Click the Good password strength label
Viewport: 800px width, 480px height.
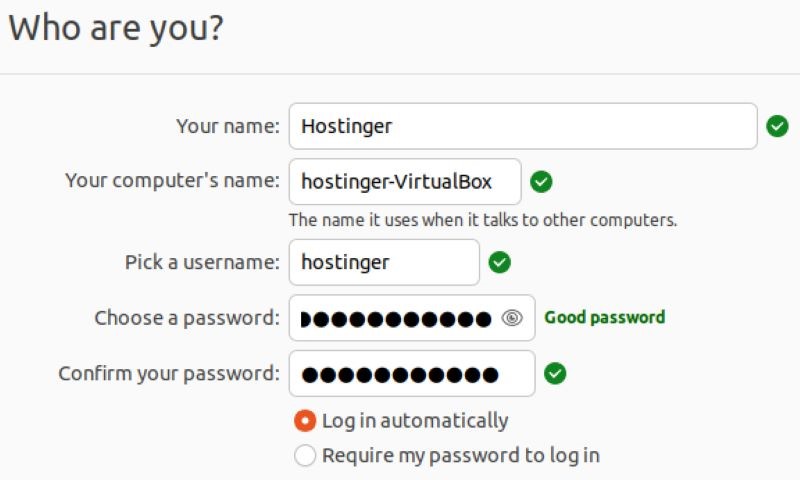(x=604, y=318)
